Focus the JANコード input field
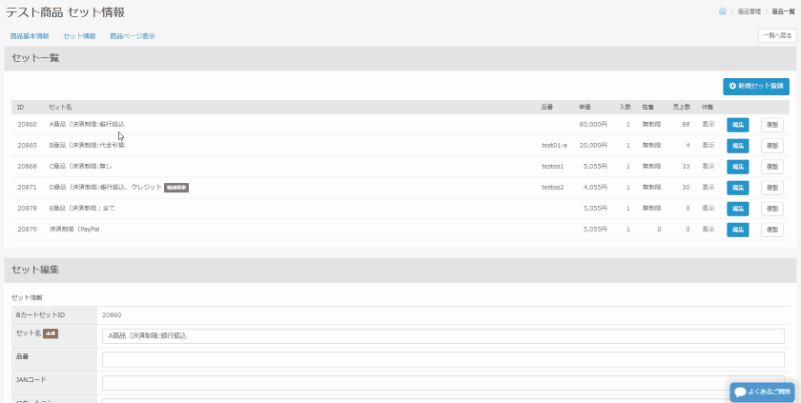The image size is (801, 403). [443, 383]
